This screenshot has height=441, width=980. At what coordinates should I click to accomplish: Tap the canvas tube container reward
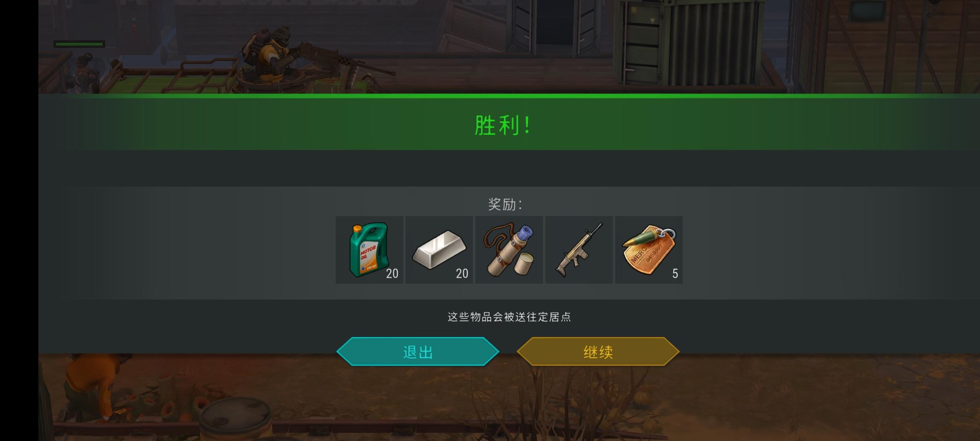(509, 250)
